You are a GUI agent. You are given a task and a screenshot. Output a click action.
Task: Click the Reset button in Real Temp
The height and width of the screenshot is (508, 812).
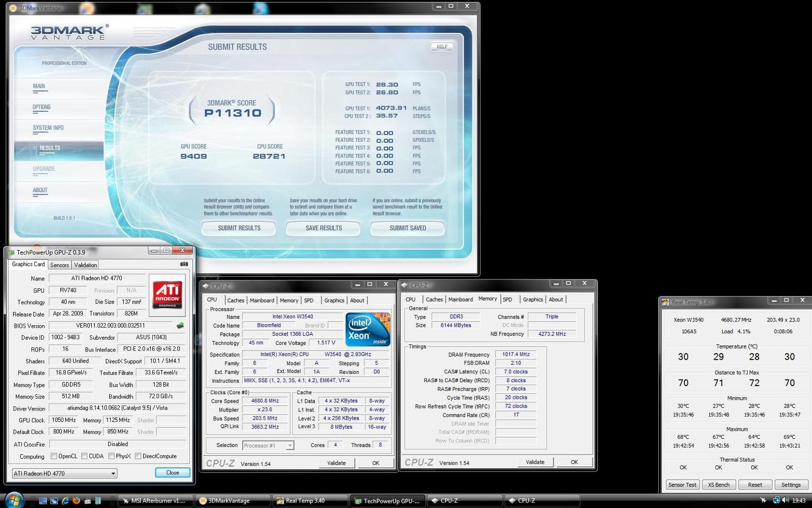(755, 485)
